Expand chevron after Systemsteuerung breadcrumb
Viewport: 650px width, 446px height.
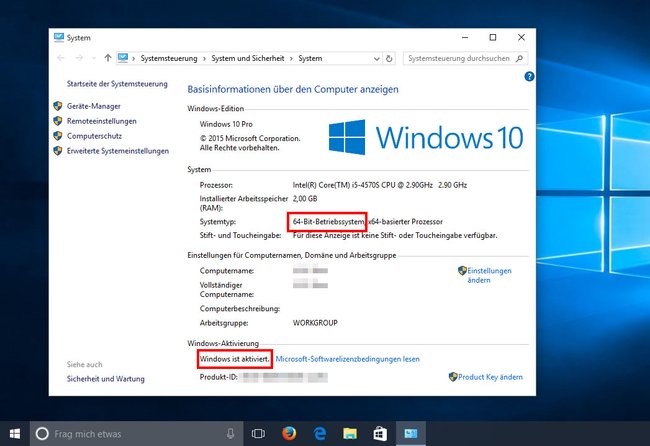pyautogui.click(x=204, y=59)
